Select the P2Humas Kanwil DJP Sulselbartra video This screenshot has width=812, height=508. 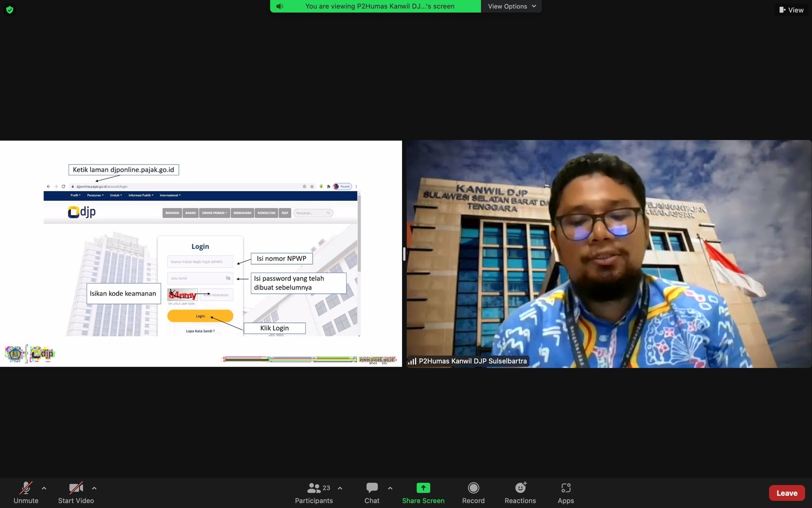[x=608, y=254]
